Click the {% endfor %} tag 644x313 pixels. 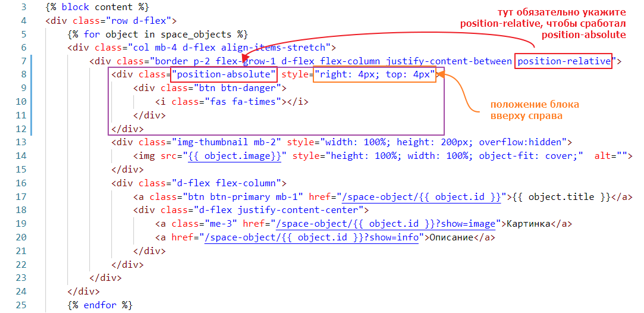(99, 305)
